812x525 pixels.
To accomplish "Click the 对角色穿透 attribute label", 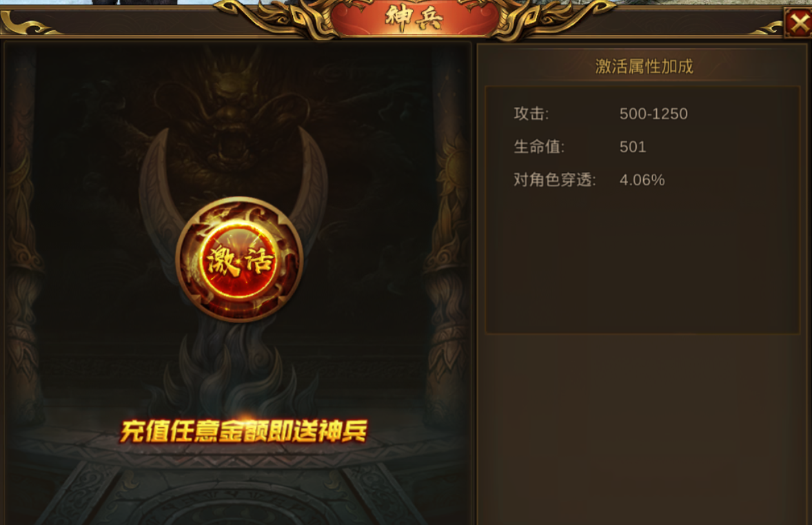I will (555, 180).
